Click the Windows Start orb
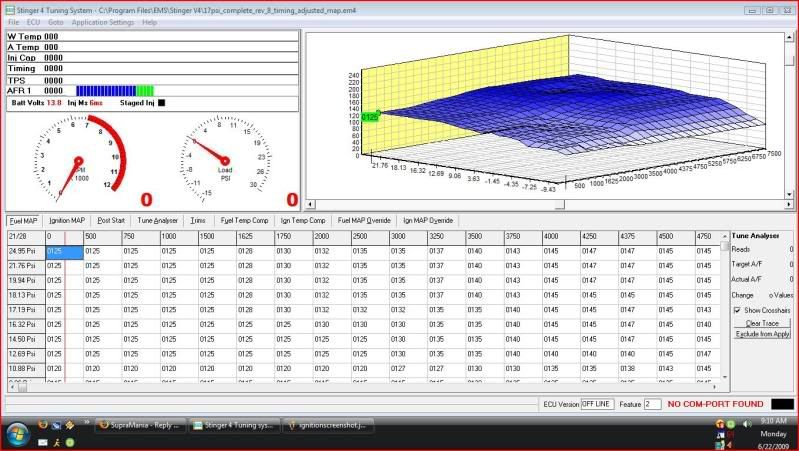 [x=16, y=434]
